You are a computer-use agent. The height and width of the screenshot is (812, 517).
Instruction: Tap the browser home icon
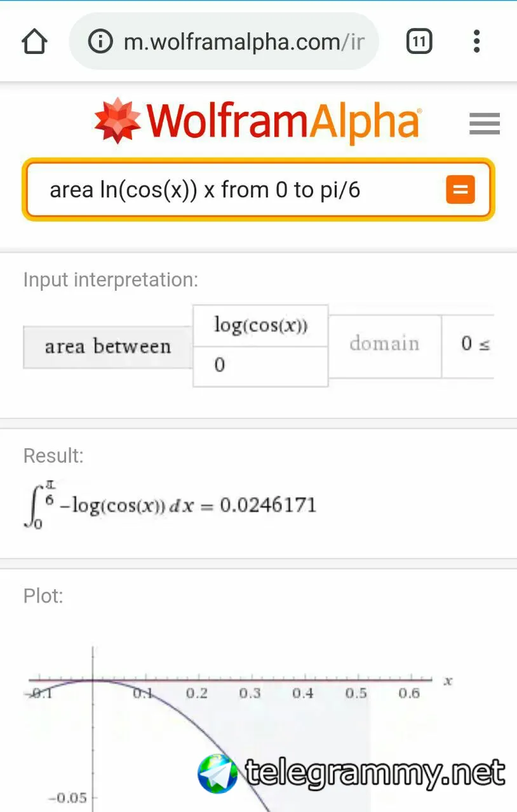coord(34,42)
